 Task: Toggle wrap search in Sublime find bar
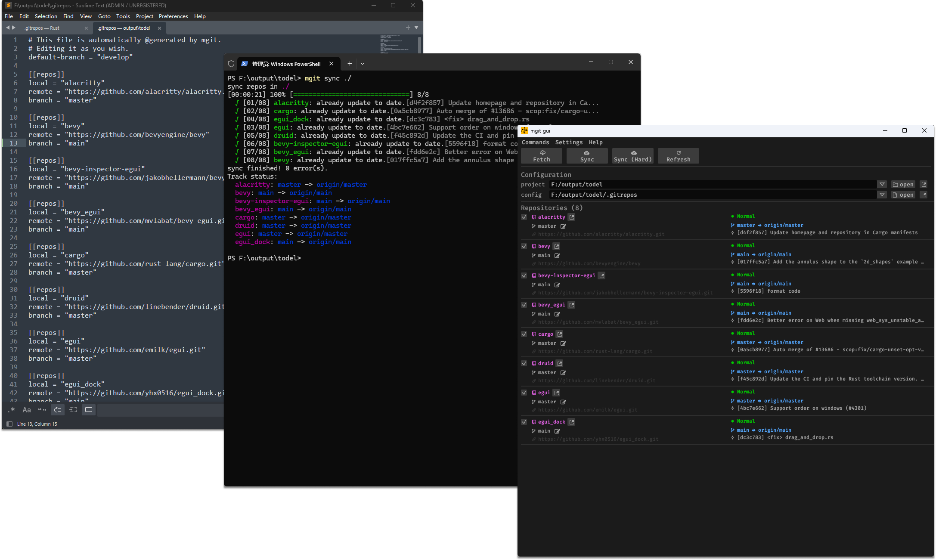pos(58,410)
